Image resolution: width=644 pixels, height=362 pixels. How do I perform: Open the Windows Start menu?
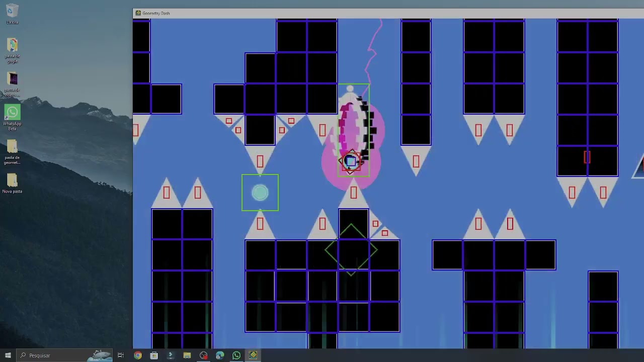click(x=8, y=355)
